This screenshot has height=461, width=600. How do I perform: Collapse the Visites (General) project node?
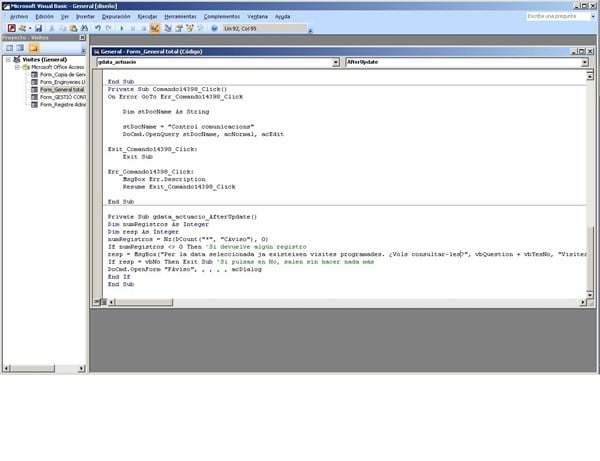[7, 59]
